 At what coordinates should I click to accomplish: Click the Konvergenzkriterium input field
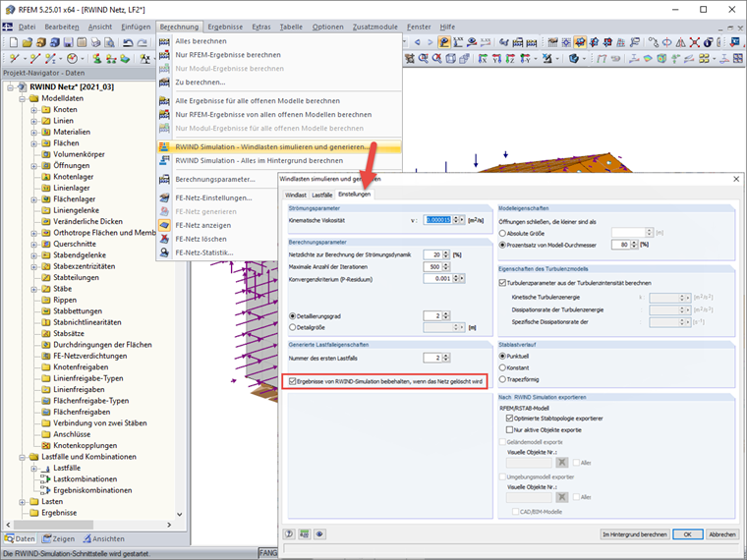click(438, 279)
